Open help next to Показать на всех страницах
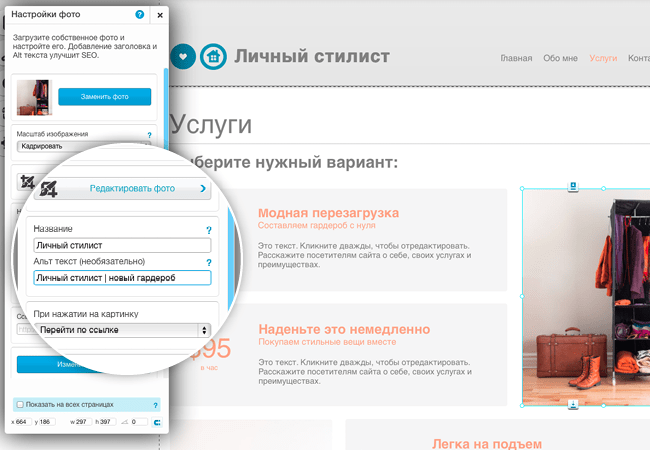 [x=155, y=405]
